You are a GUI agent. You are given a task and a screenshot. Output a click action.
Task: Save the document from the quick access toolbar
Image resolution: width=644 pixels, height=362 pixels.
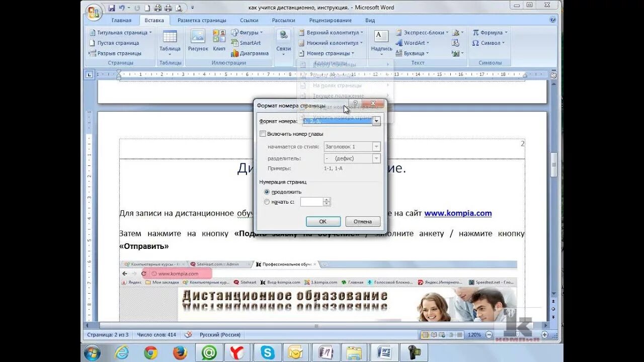112,8
